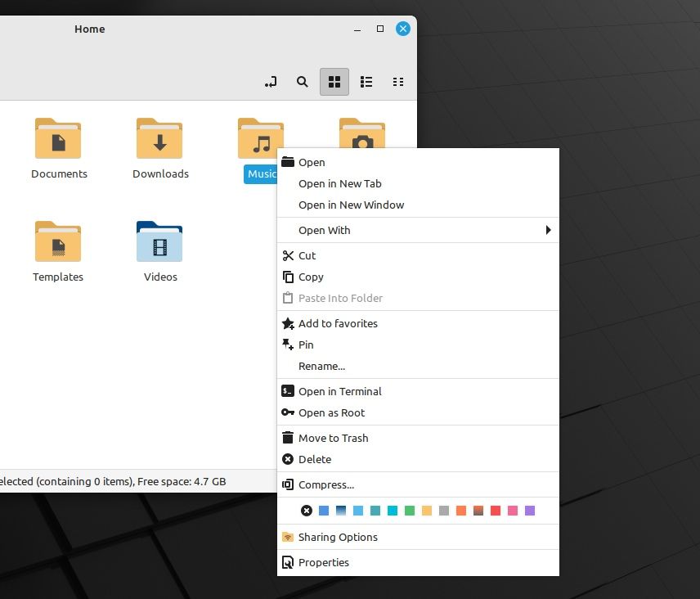
Task: Select the Cut scissors icon
Action: tap(287, 255)
